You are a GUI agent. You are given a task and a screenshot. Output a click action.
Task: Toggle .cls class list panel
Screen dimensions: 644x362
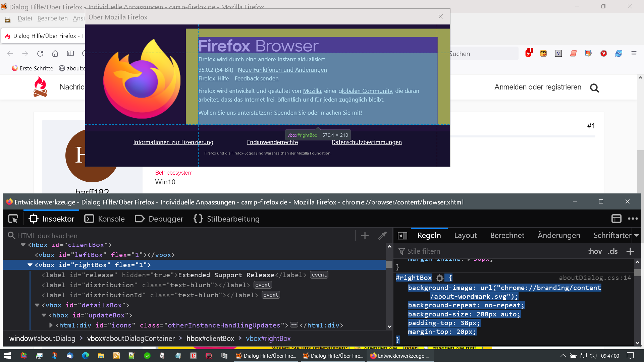613,251
